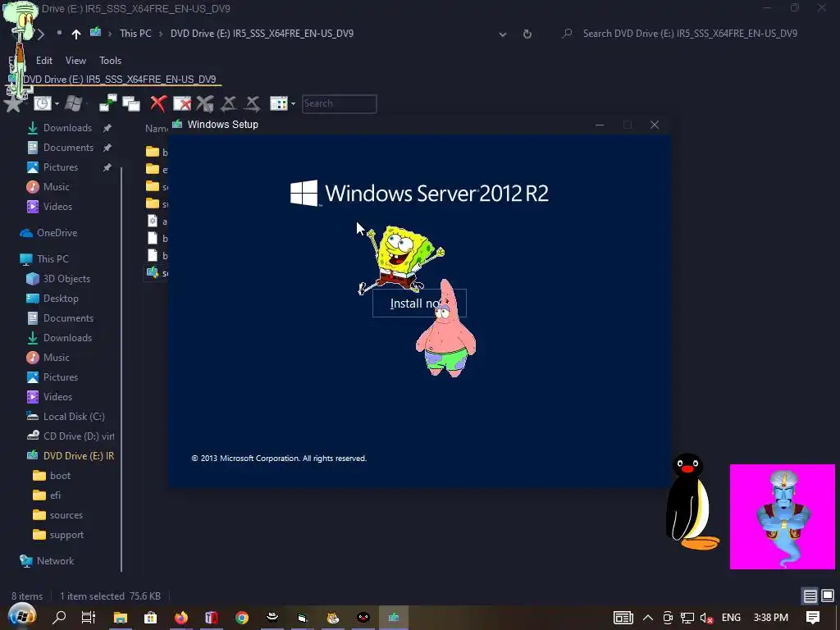This screenshot has height=630, width=840.
Task: Open the boot folder in sidebar tree
Action: click(x=60, y=476)
